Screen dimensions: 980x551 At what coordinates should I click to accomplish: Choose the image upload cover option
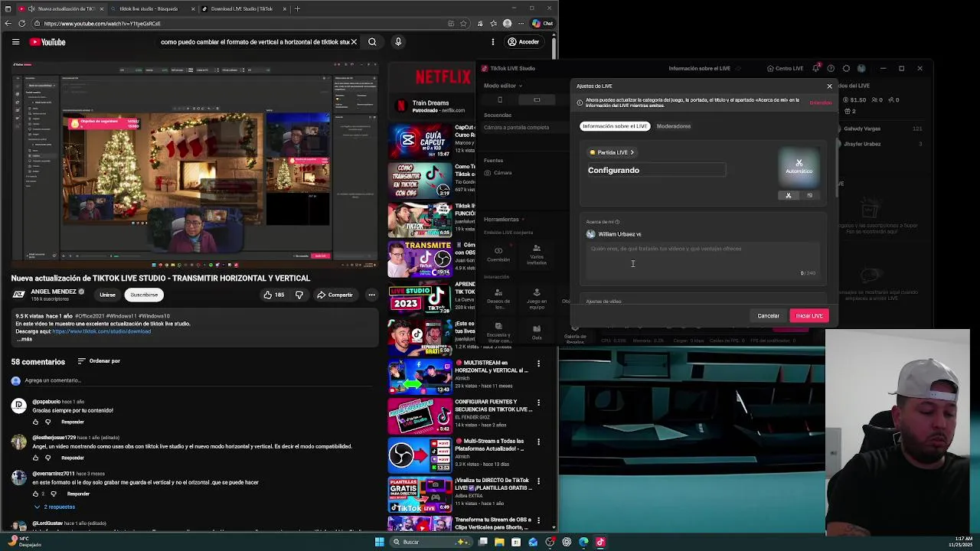809,195
